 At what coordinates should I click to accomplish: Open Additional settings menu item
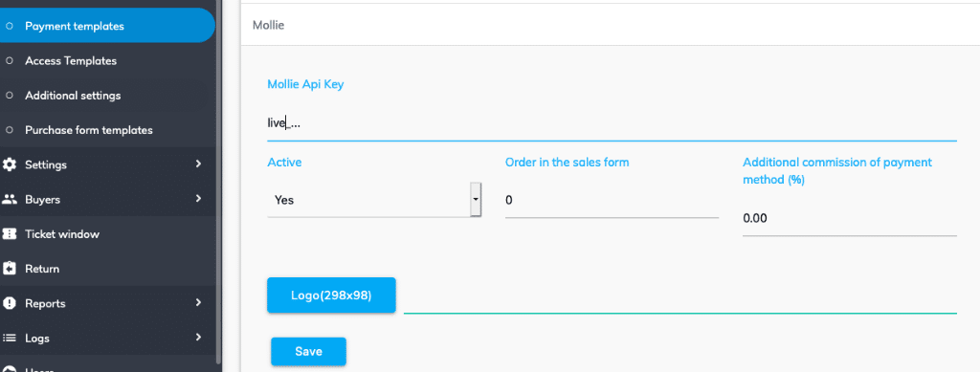pyautogui.click(x=73, y=97)
